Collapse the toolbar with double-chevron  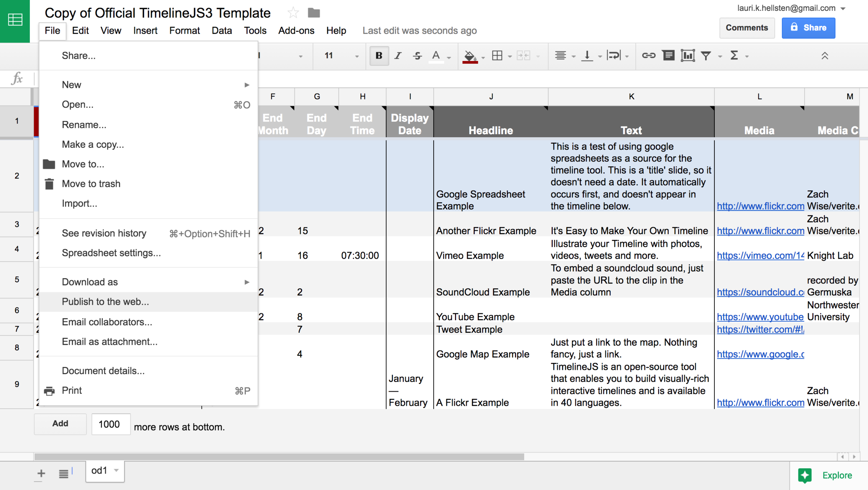[x=825, y=56]
